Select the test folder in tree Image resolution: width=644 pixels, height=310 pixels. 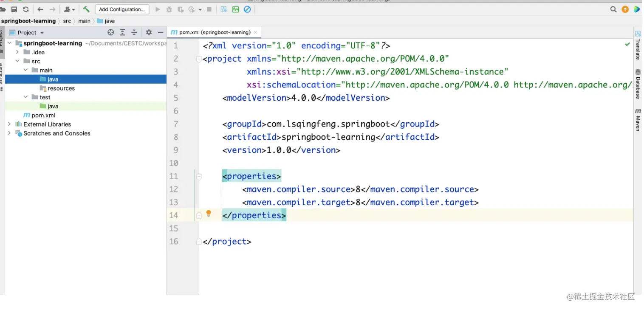(45, 97)
